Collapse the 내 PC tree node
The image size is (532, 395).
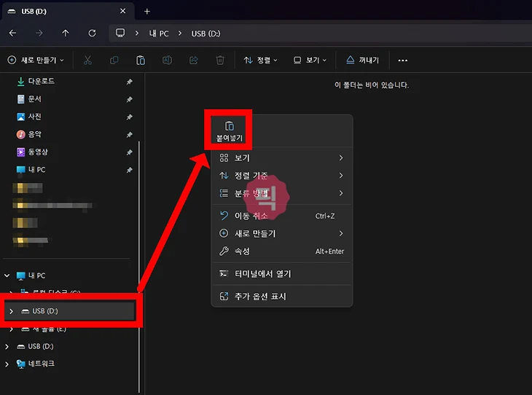coord(8,275)
